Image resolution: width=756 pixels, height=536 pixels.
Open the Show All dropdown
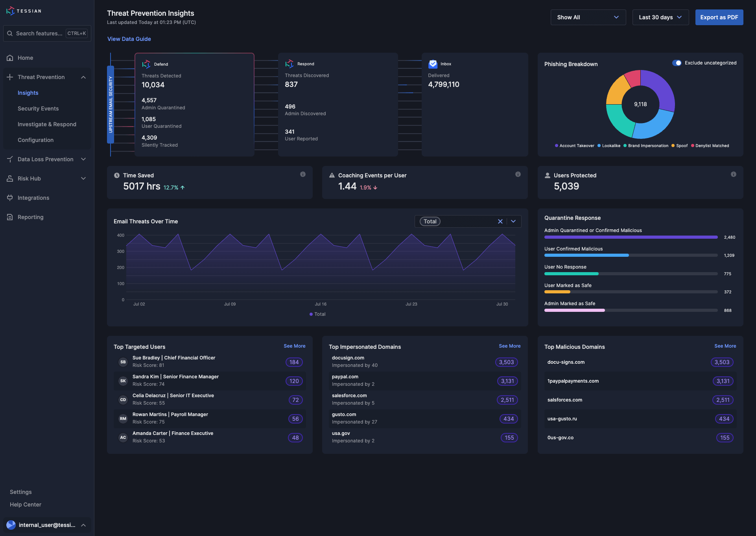tap(588, 17)
